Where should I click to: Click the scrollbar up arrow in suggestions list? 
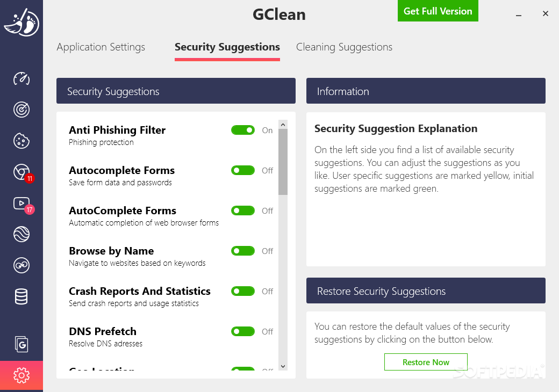[x=283, y=125]
